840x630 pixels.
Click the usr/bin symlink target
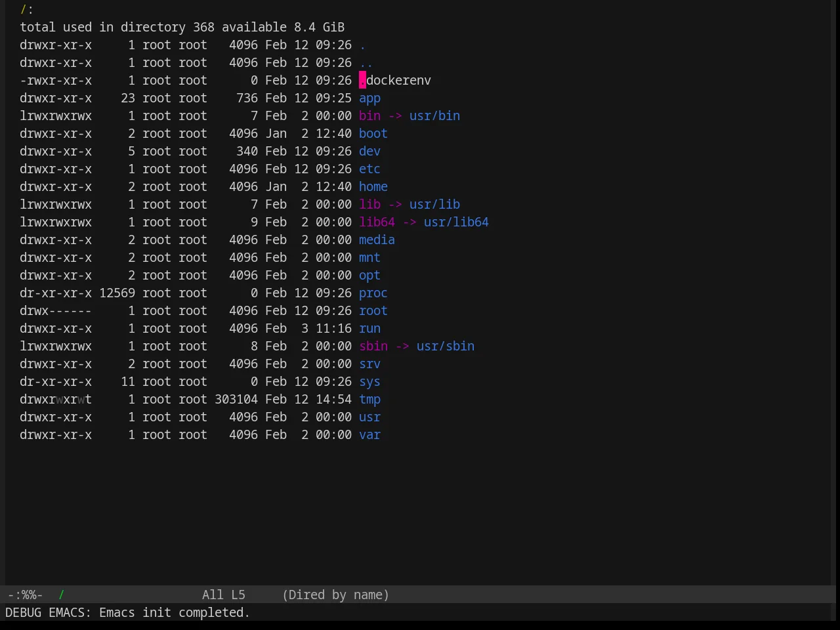point(434,116)
